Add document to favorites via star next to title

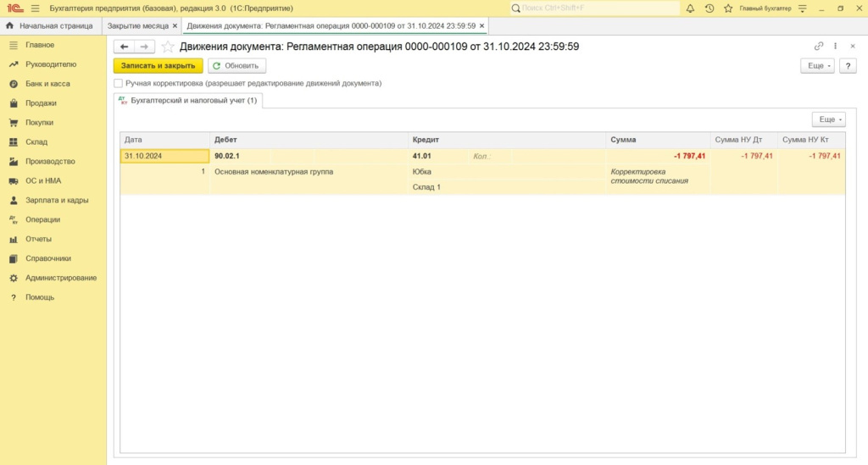click(x=168, y=47)
